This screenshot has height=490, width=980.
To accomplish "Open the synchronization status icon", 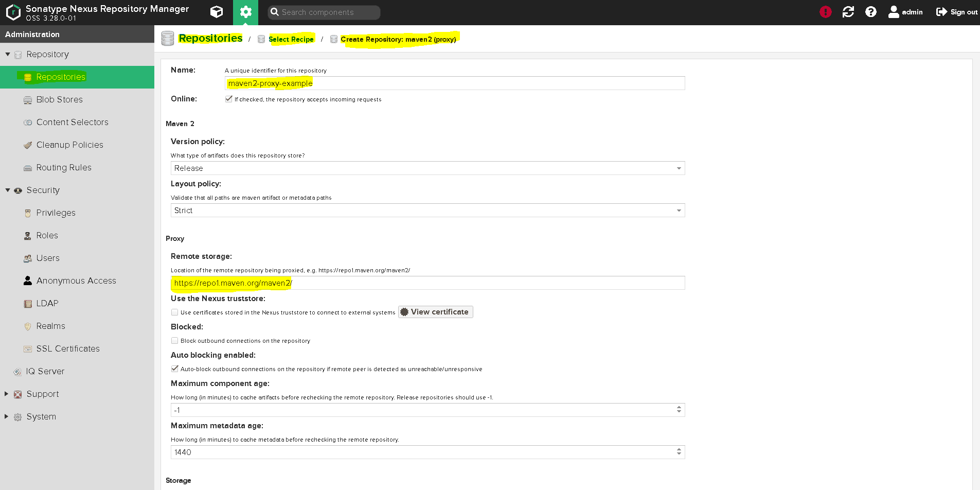I will point(848,12).
